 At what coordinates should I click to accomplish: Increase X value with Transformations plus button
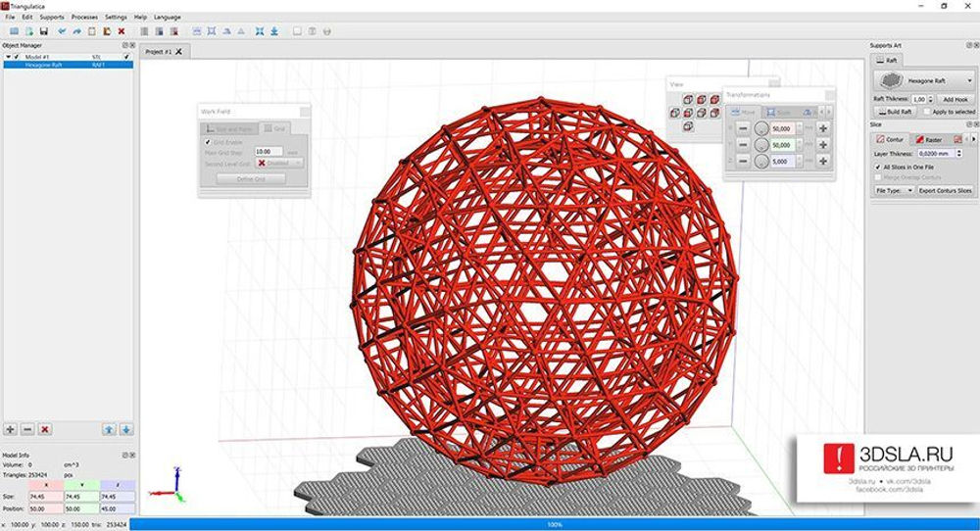(x=822, y=128)
